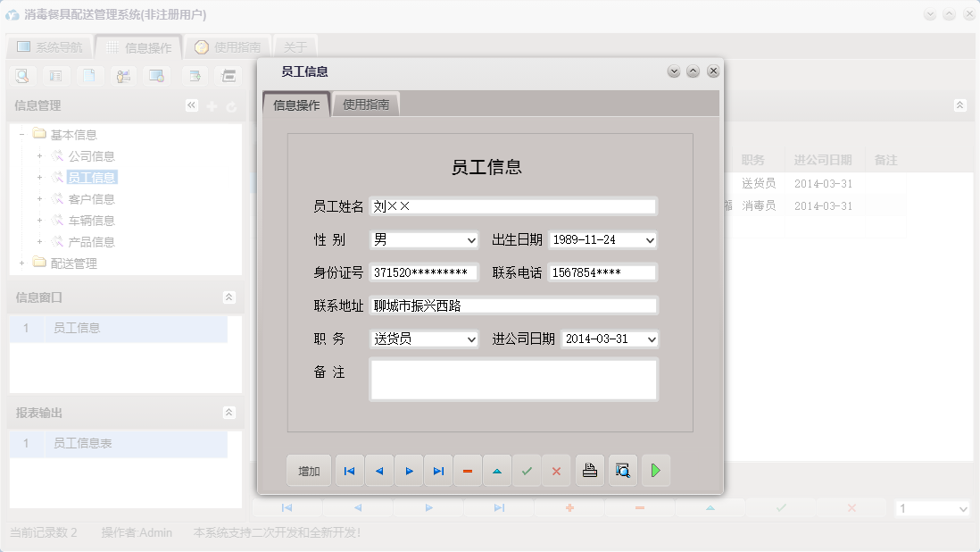Open the window display toolbar icon
The width and height of the screenshot is (980, 552).
(x=157, y=76)
